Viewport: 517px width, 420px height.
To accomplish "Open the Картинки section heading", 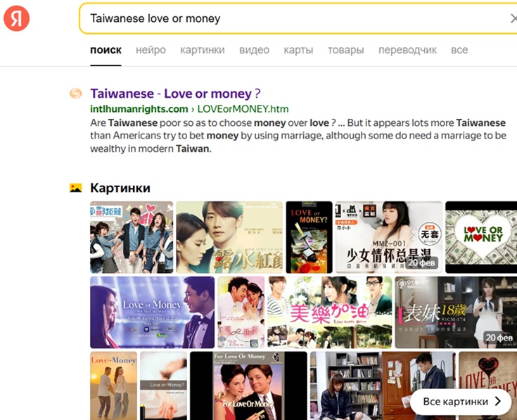I will tap(120, 188).
